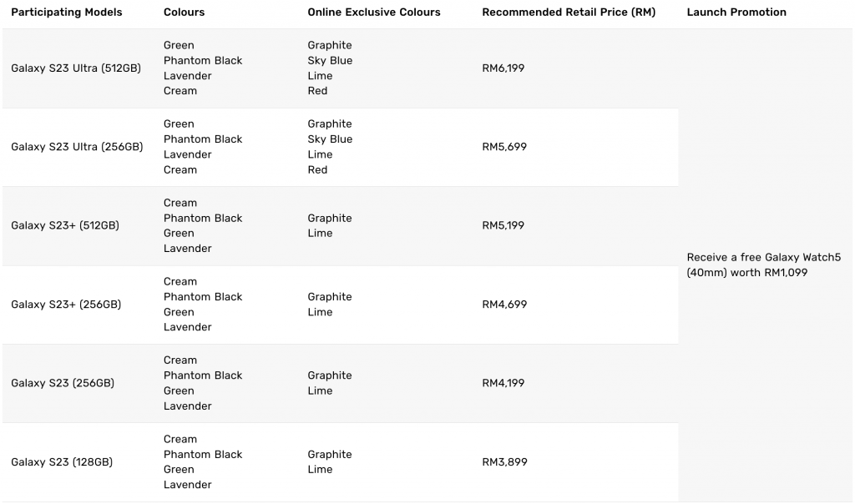Select Red in the S23 Ultra (256GB) row

317,169
